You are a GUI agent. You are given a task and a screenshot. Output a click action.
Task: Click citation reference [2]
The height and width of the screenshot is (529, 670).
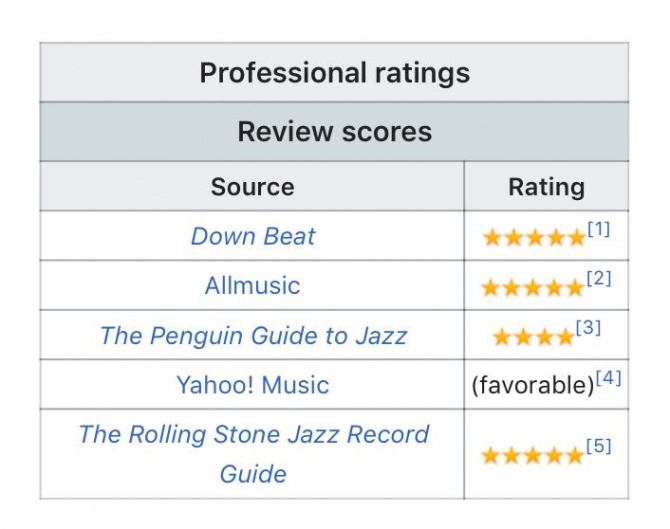coord(599,279)
